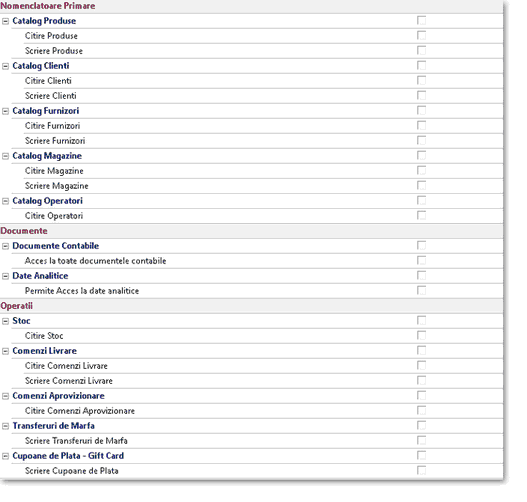Enable Scriere Magazine permission checkbox

pyautogui.click(x=421, y=185)
